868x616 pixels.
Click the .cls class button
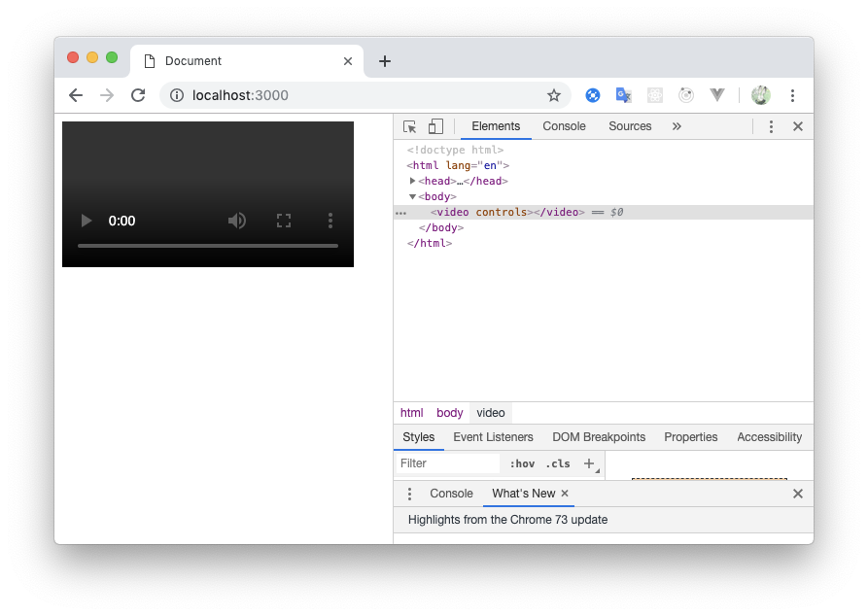pyautogui.click(x=558, y=463)
